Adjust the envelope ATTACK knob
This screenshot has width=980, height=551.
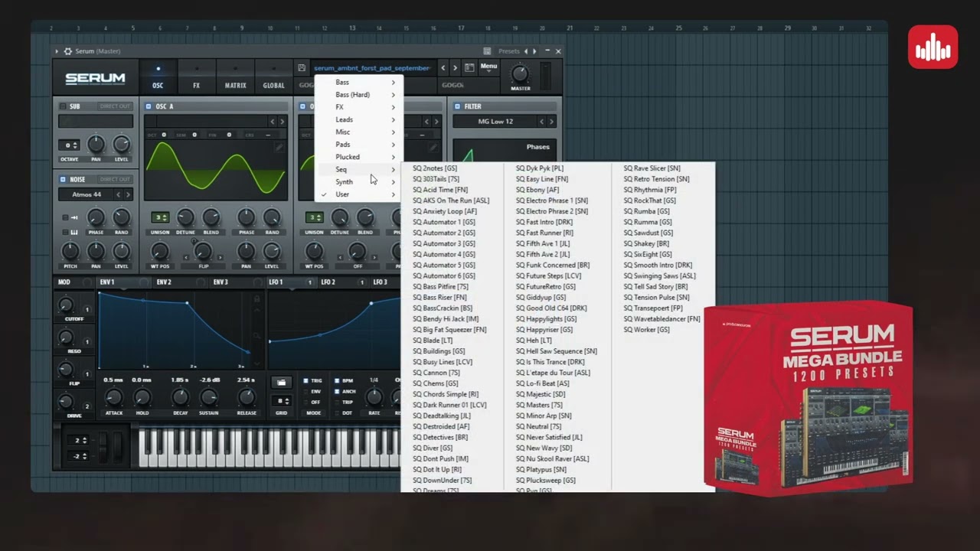pos(113,397)
